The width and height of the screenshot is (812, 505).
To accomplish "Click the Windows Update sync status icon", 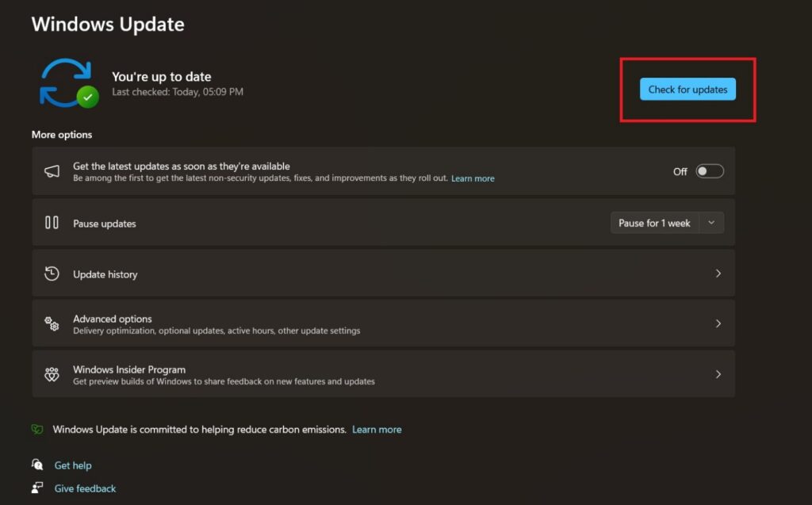I will tap(68, 83).
